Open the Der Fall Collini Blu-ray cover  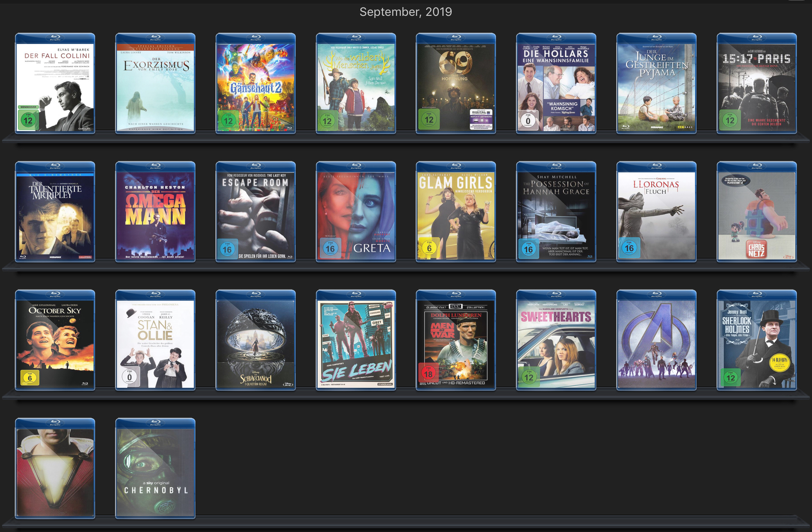point(55,84)
